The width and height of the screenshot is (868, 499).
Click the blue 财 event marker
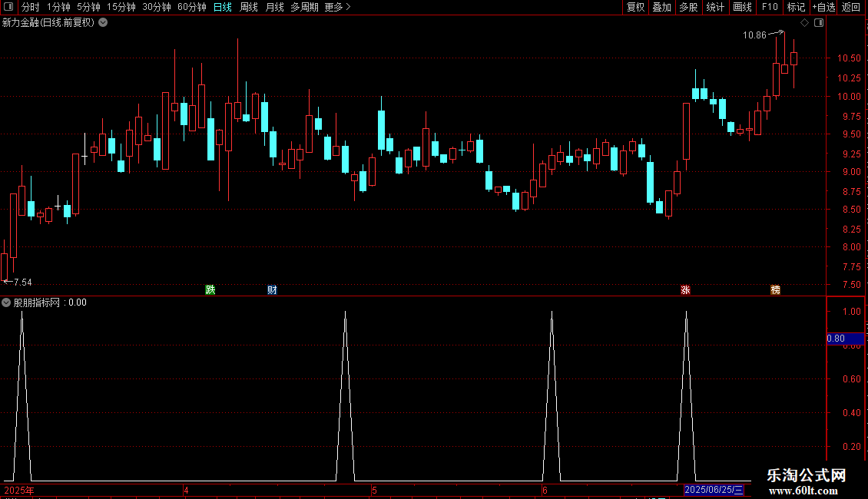tap(272, 290)
